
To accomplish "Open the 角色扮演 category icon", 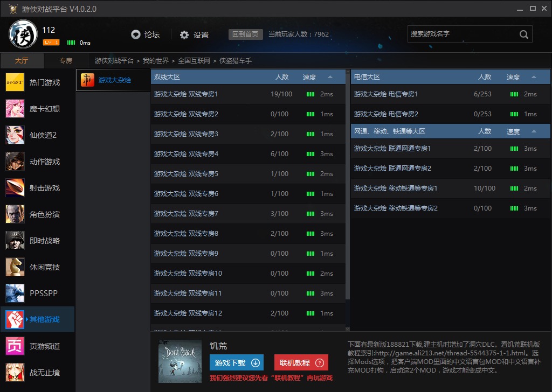I will [15, 214].
